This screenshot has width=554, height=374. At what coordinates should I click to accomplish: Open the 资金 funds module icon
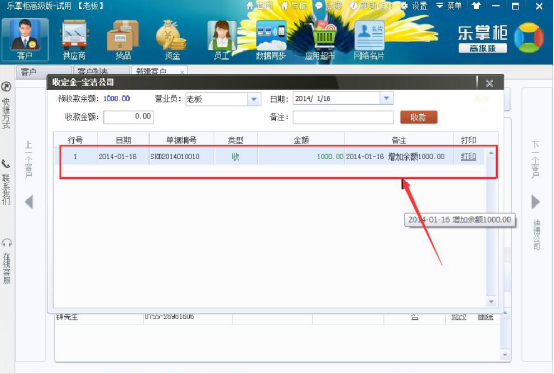(x=172, y=40)
